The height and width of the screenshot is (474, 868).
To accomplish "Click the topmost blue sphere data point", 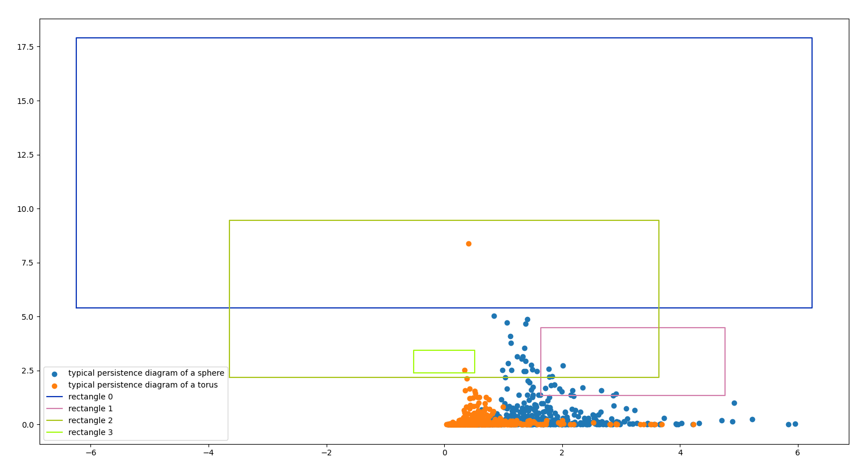I will tap(494, 316).
